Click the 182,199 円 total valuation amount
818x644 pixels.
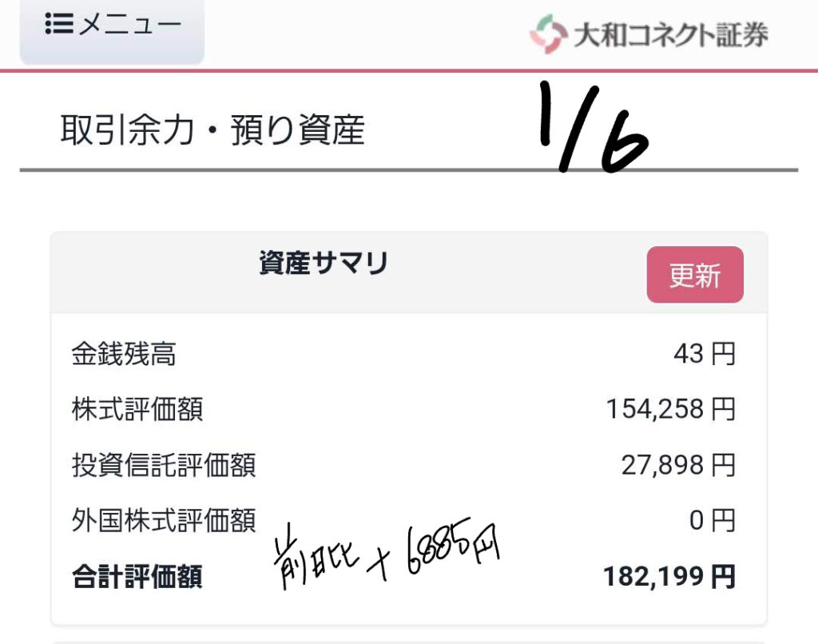(x=669, y=577)
